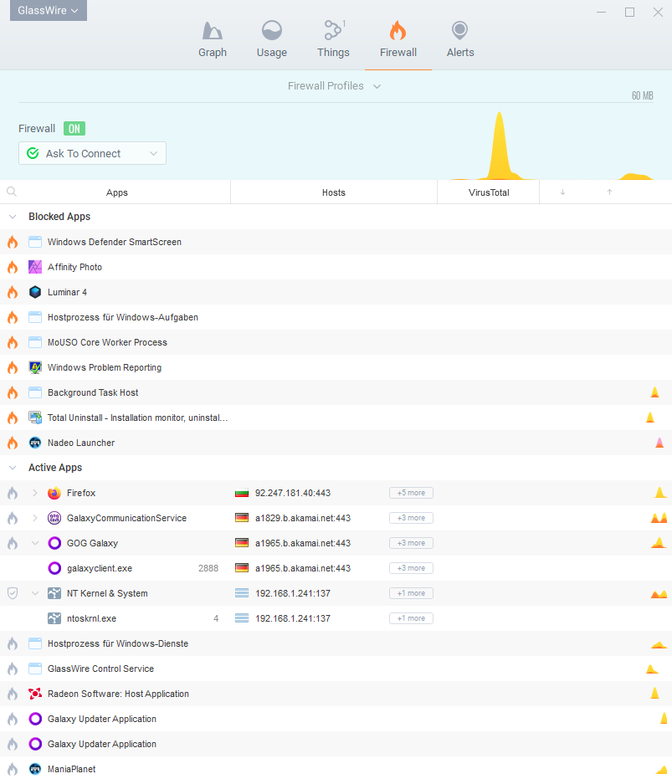Screen dimensions: 672x784
Task: Click the GlassWire Control Service icon
Action: coord(35,669)
